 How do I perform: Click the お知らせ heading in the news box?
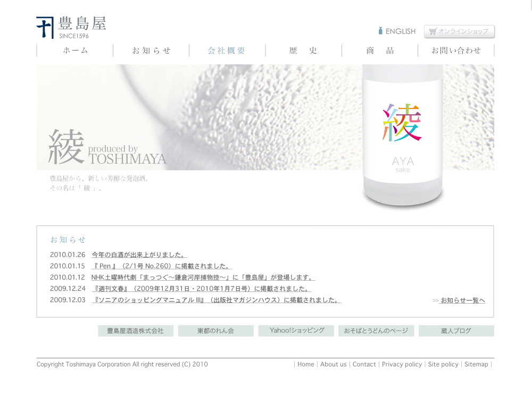click(x=68, y=240)
